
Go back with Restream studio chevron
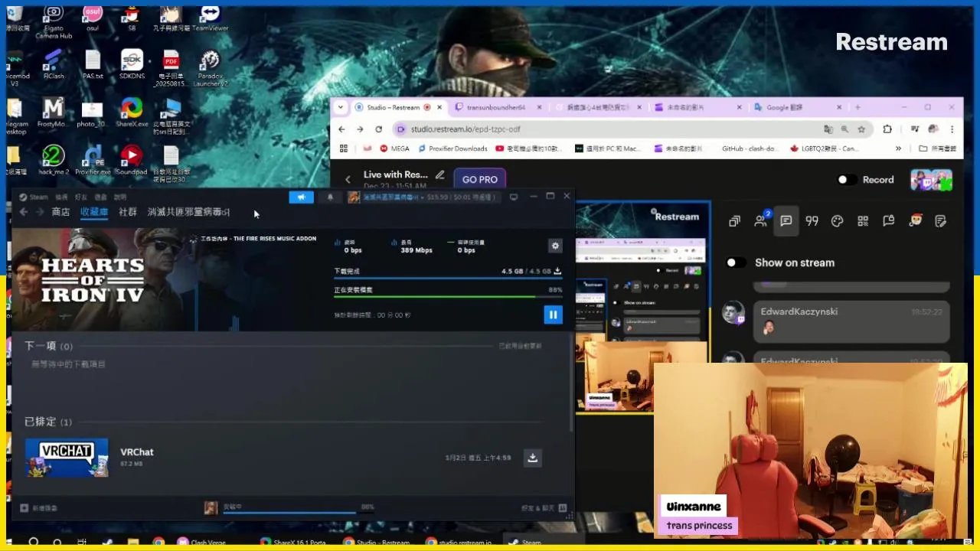[x=348, y=179]
